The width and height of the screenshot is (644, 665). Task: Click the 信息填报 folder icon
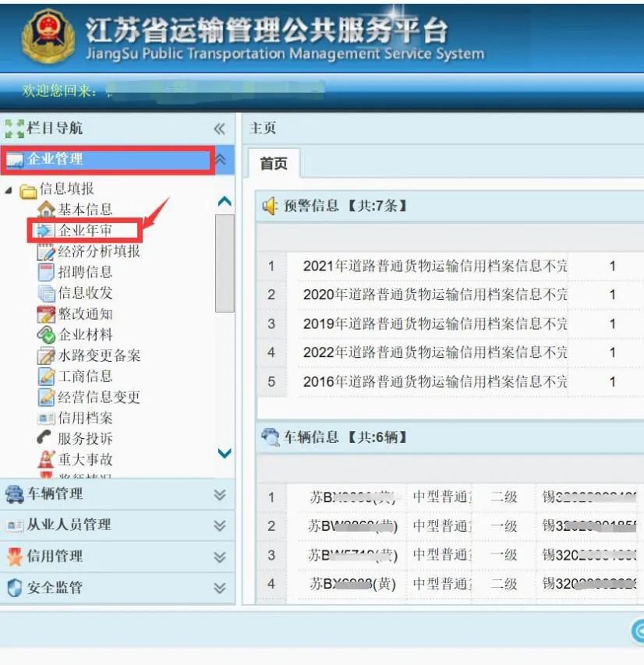28,191
